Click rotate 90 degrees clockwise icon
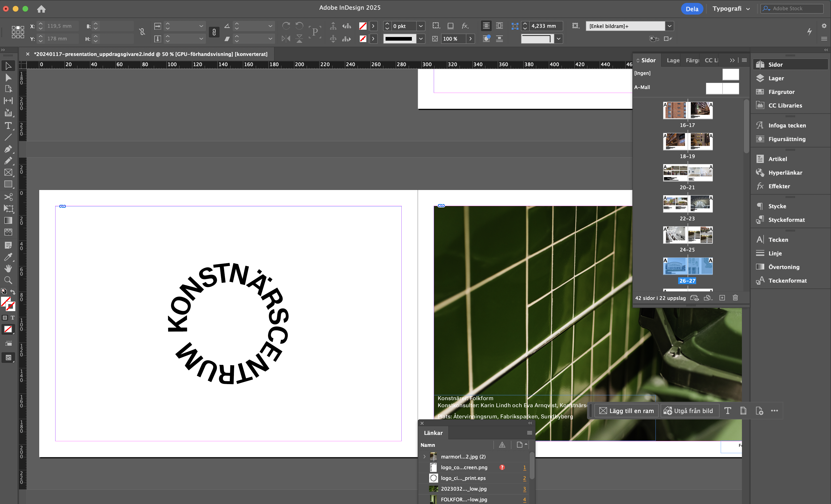The height and width of the screenshot is (504, 831). (x=286, y=26)
